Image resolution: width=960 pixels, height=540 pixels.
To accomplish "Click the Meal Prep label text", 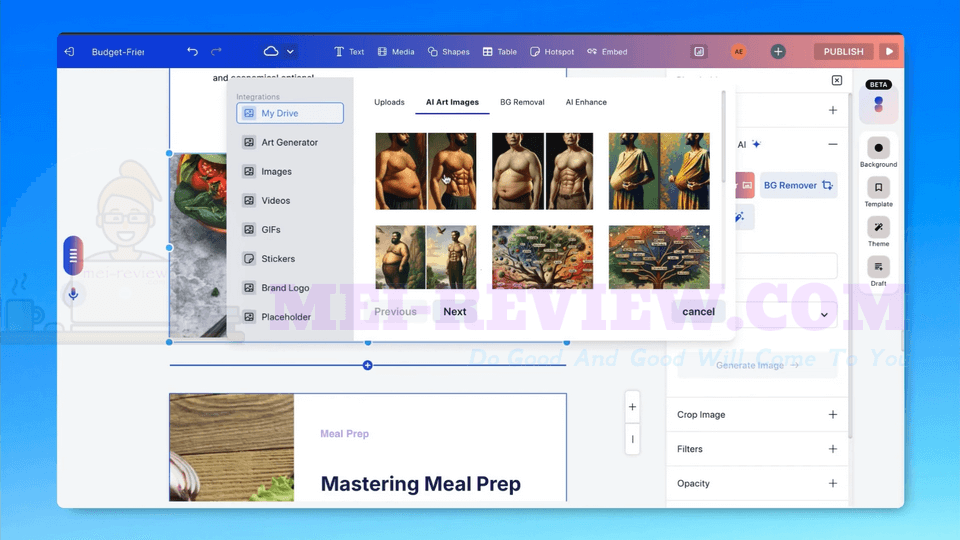I will (x=345, y=433).
